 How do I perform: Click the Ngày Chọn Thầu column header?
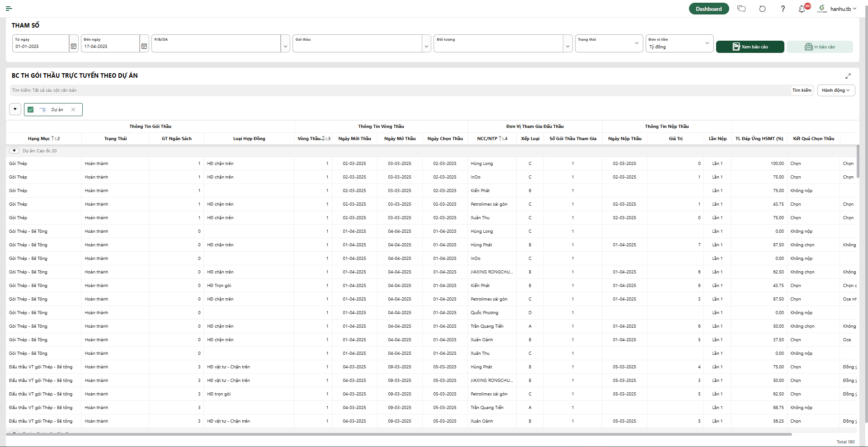pos(445,139)
